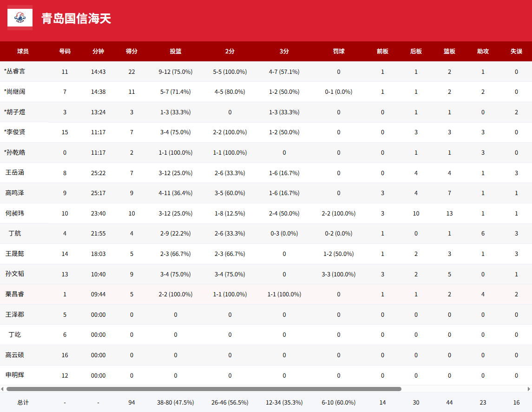Select player 何昶玮 in the table
Viewport: 532px width, 412px height.
[x=14, y=213]
